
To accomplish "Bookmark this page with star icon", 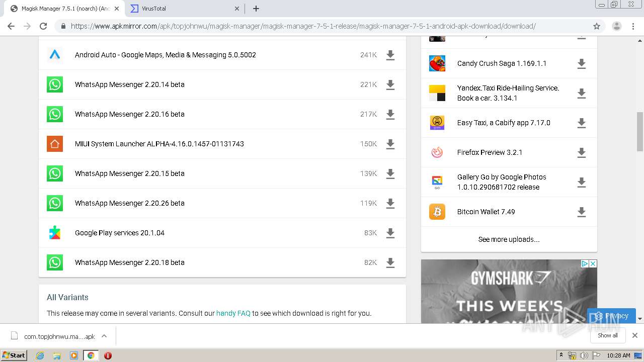I will tap(597, 26).
